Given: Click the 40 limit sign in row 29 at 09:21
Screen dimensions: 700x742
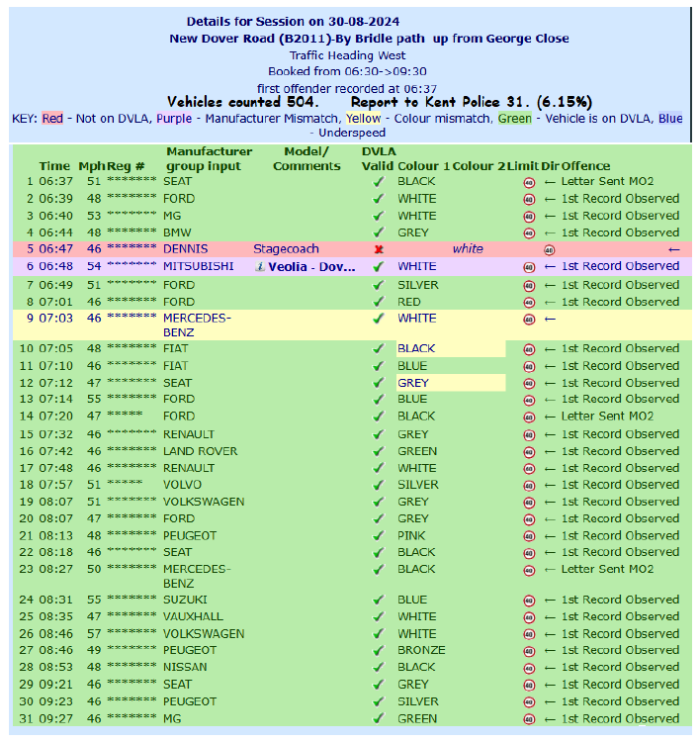Looking at the screenshot, I should tap(529, 686).
